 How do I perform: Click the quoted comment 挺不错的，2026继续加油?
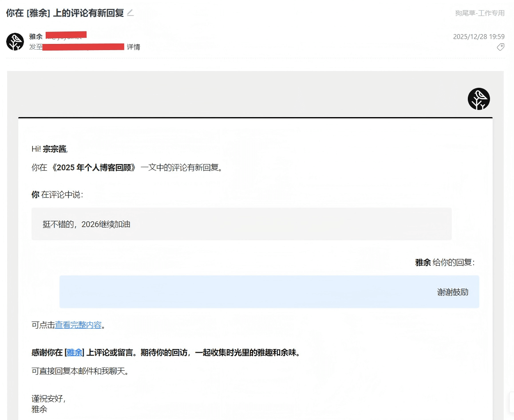coord(87,224)
